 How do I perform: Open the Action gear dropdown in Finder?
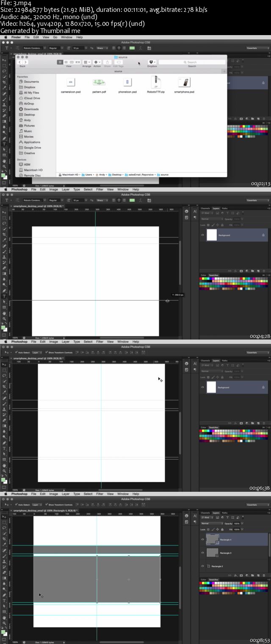click(97, 62)
